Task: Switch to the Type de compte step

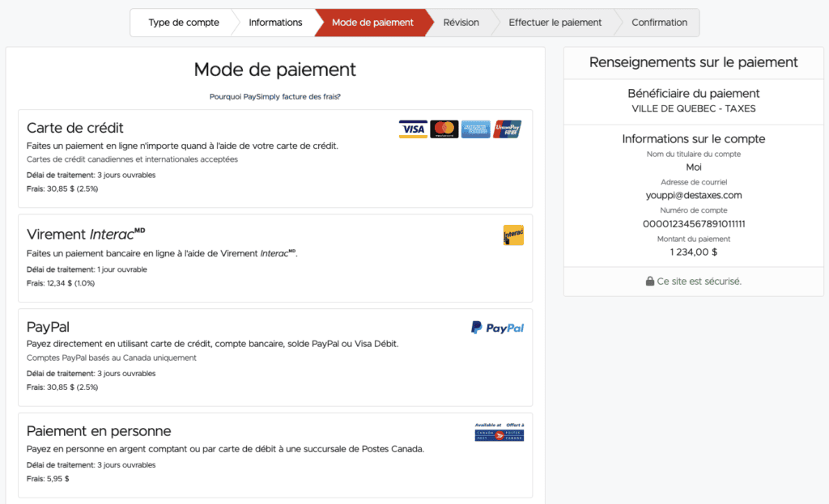Action: click(182, 23)
